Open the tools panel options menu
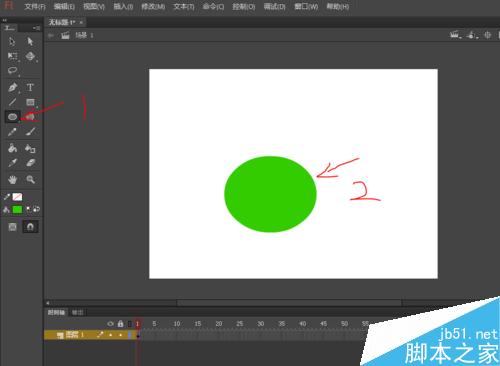Image resolution: width=500 pixels, height=366 pixels. 36,28
